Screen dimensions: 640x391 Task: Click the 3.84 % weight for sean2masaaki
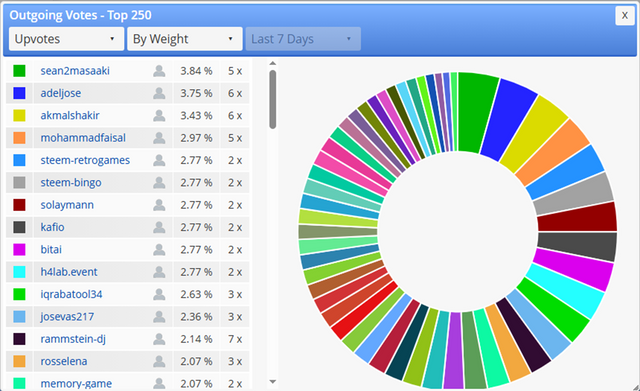[x=196, y=71]
